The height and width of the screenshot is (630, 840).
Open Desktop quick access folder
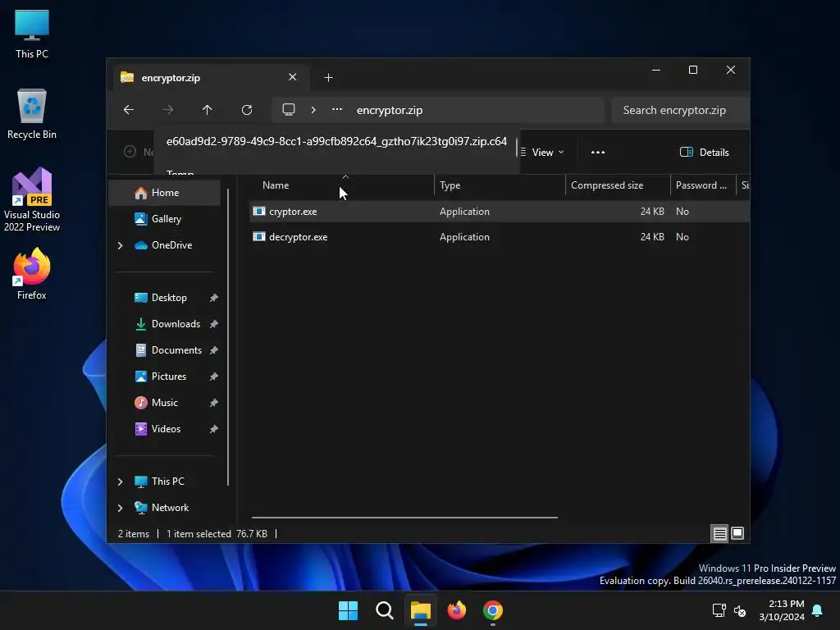pos(164,297)
